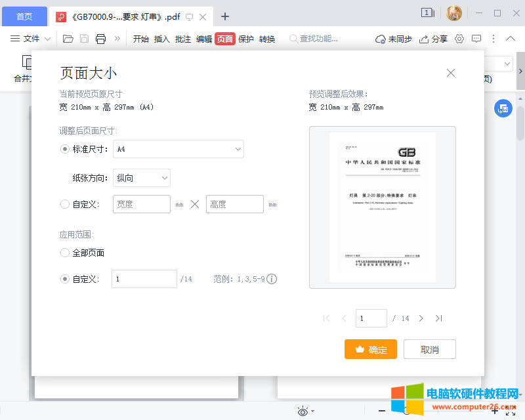Close the 页面大小 dialog

[451, 73]
